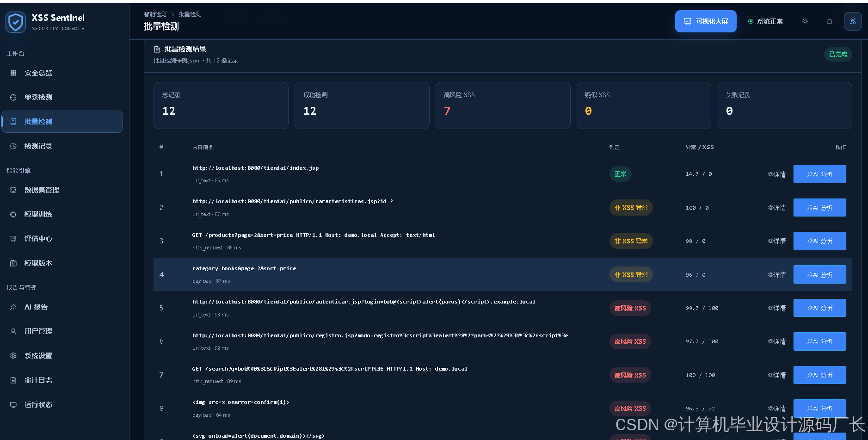Run AI 分析 on row 4 category=books
The image size is (868, 440).
pos(820,274)
